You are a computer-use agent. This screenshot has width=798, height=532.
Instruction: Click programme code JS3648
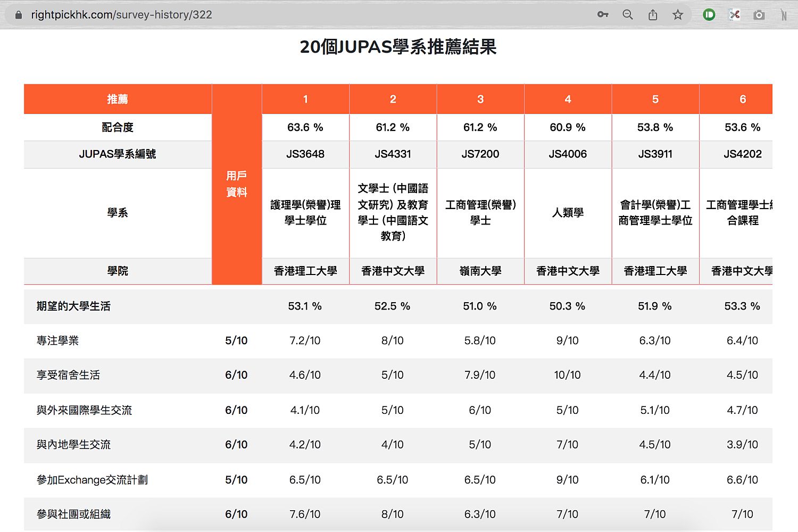click(x=305, y=154)
